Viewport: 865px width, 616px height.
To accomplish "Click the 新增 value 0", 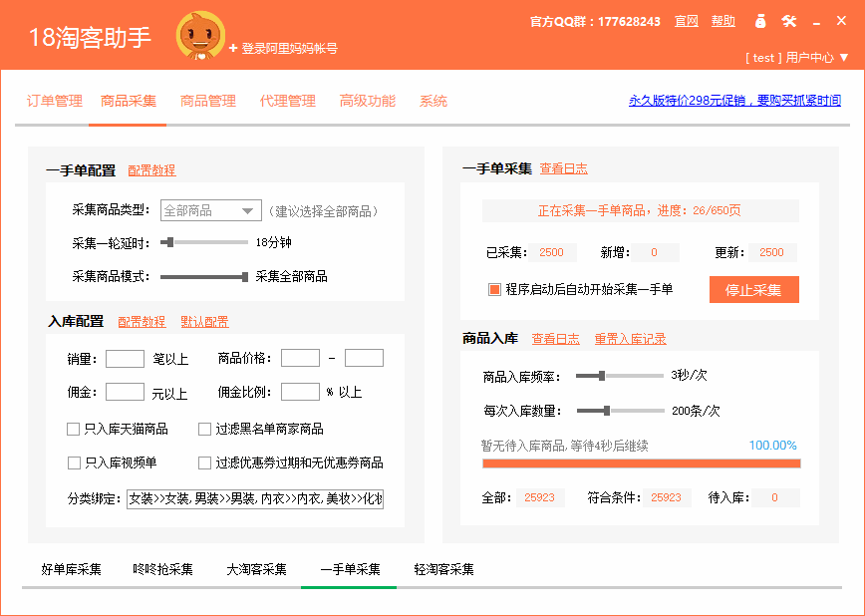I will (655, 252).
